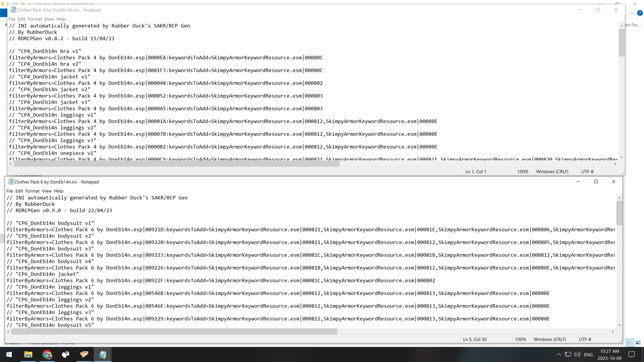644x362 pixels.
Task: Click "CP6_DonEb14n bodysuit v1" comment line
Action: pyautogui.click(x=50, y=223)
